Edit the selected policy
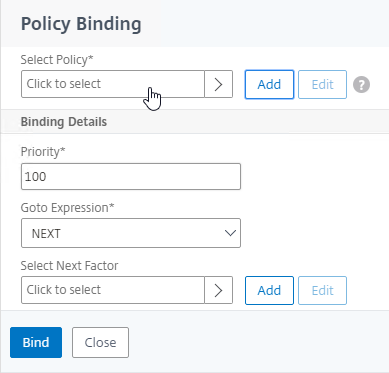The width and height of the screenshot is (389, 373). [x=322, y=84]
